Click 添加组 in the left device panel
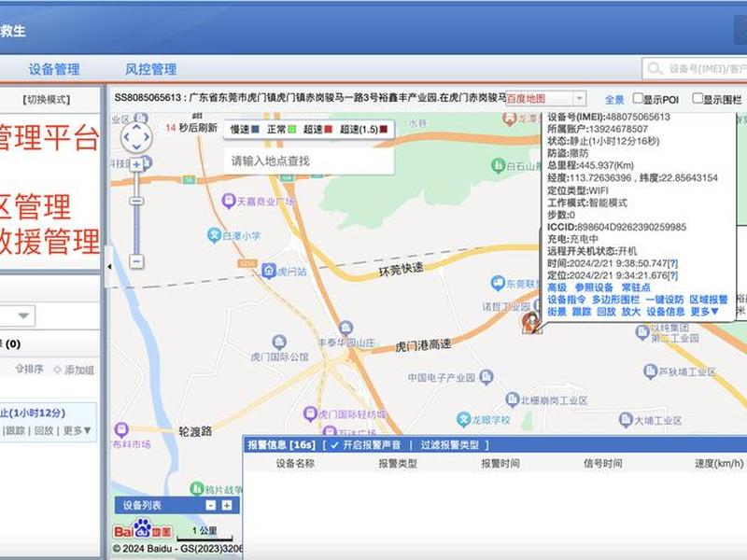 click(x=74, y=370)
